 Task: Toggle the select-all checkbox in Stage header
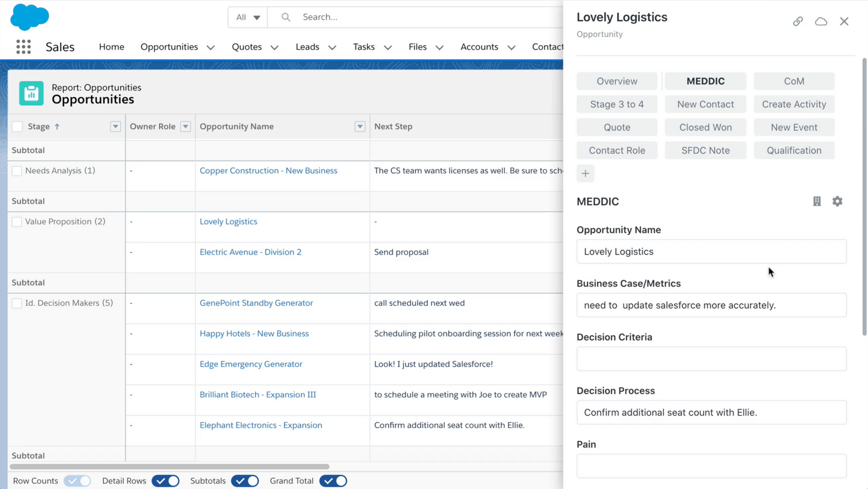pos(17,126)
